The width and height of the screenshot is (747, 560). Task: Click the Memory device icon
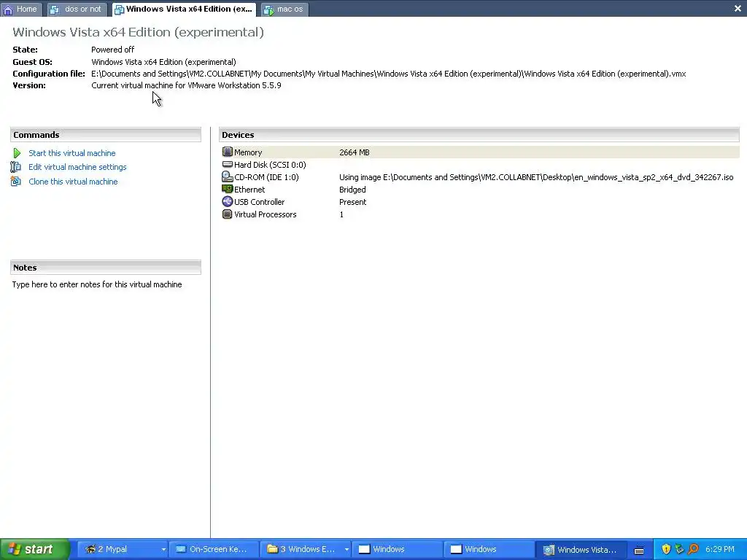[x=228, y=152]
